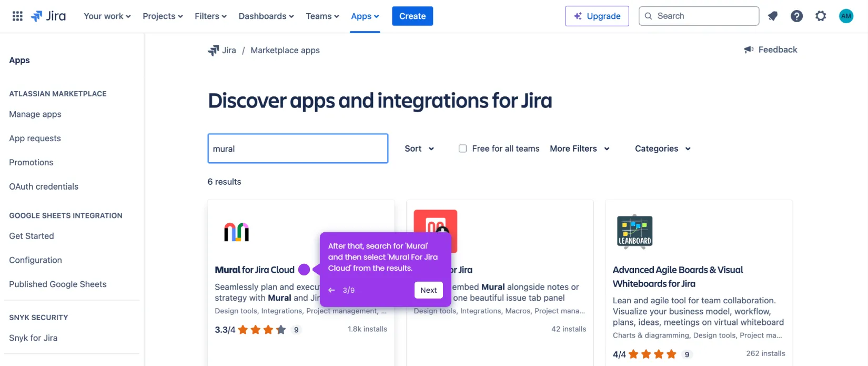Click the Feedback megaphone icon
The height and width of the screenshot is (366, 868).
pos(749,50)
